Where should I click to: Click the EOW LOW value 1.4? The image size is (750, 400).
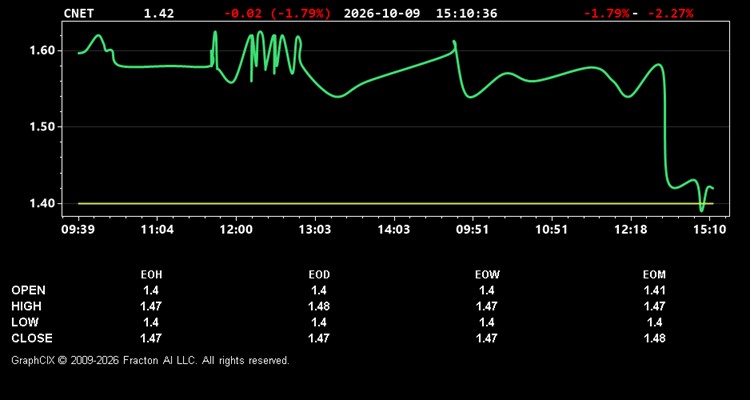(x=486, y=322)
